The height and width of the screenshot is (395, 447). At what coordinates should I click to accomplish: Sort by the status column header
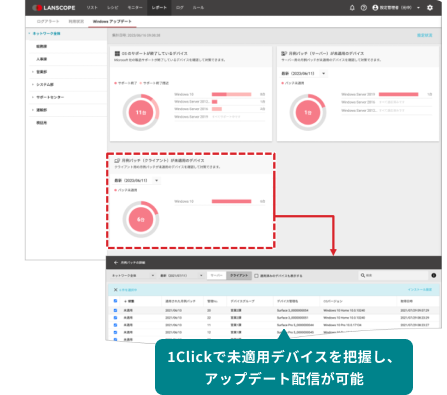[x=129, y=301]
